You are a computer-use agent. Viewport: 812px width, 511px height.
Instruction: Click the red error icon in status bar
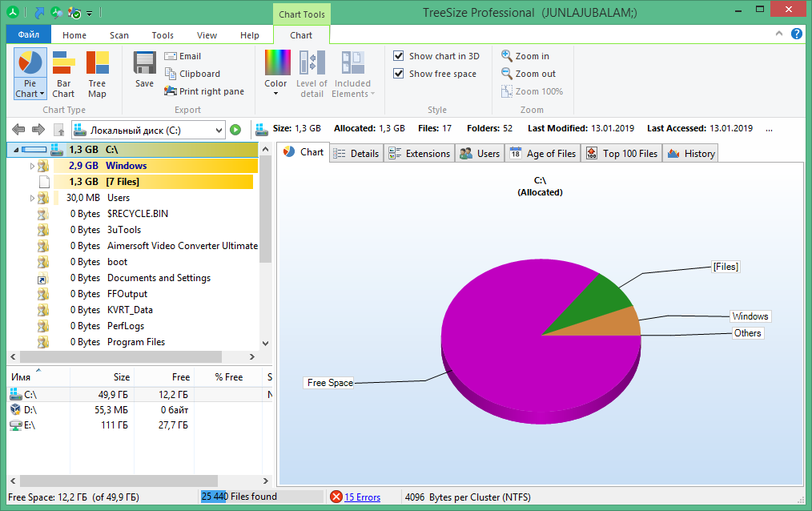pos(336,497)
